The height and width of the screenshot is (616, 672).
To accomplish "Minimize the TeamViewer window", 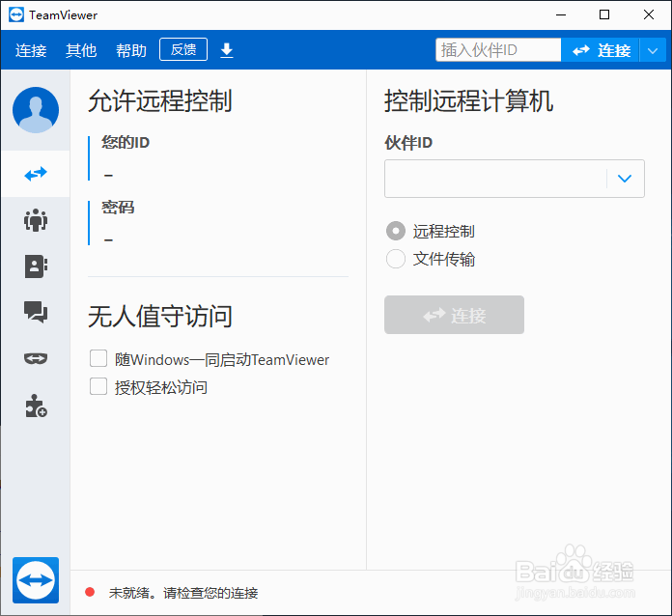I will coord(561,15).
